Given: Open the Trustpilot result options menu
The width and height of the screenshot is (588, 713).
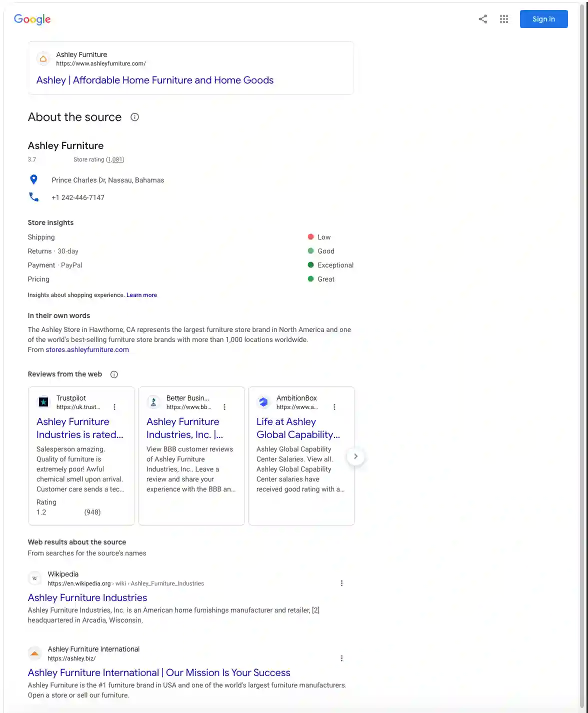Looking at the screenshot, I should point(114,407).
